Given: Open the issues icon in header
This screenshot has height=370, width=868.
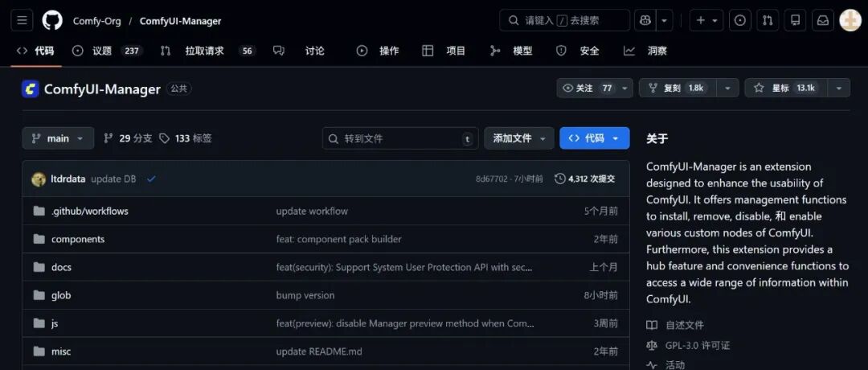Looking at the screenshot, I should 739,20.
